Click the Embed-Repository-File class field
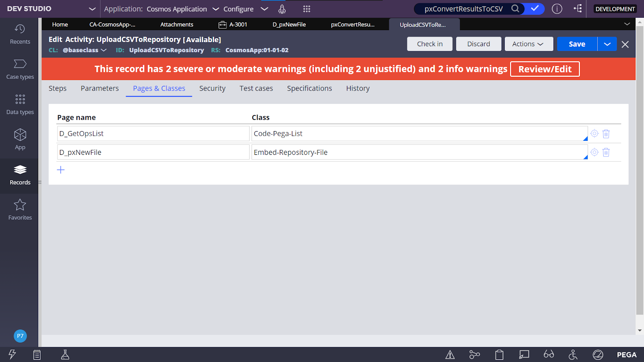The image size is (644, 362). click(419, 152)
